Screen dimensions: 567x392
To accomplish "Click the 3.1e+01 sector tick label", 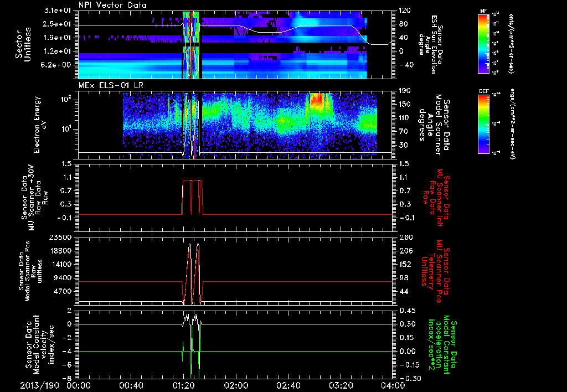I will [x=58, y=11].
